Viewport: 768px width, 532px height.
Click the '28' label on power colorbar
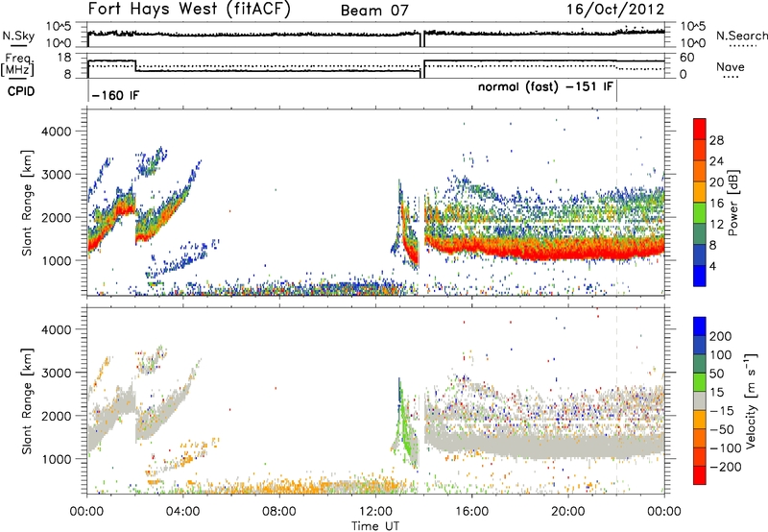click(716, 140)
